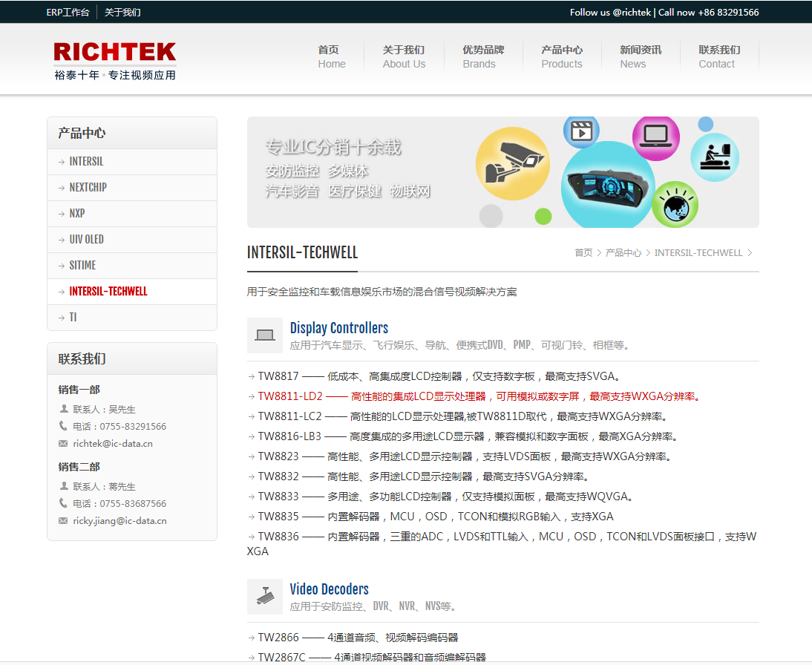Click the envelope icon beside ricky.jiang@ic-data.cn
Viewport: 812px width, 665px height.
click(63, 520)
